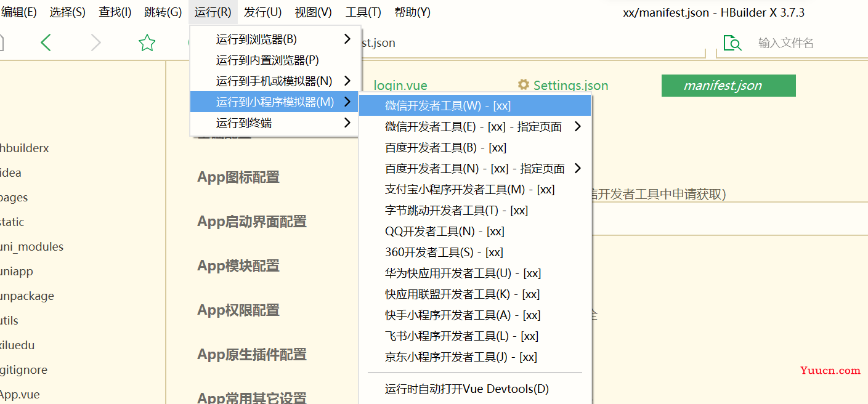This screenshot has height=404, width=868.
Task: Open the 查找(I) menu
Action: [x=115, y=12]
